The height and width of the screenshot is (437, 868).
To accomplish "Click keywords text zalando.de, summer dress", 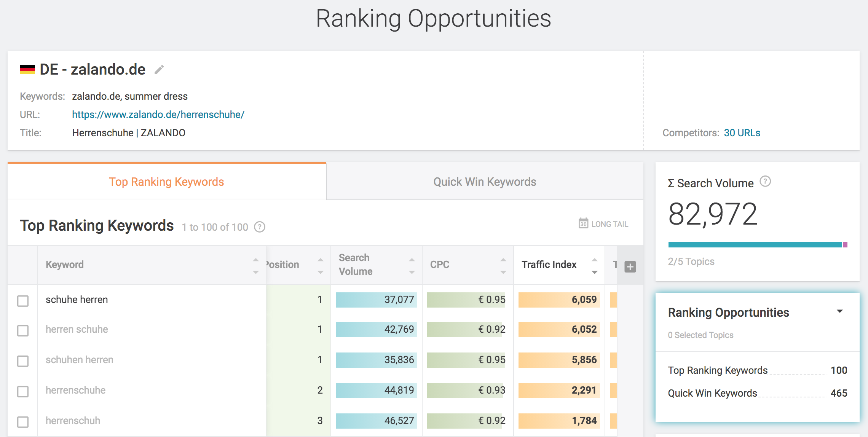I will point(130,96).
